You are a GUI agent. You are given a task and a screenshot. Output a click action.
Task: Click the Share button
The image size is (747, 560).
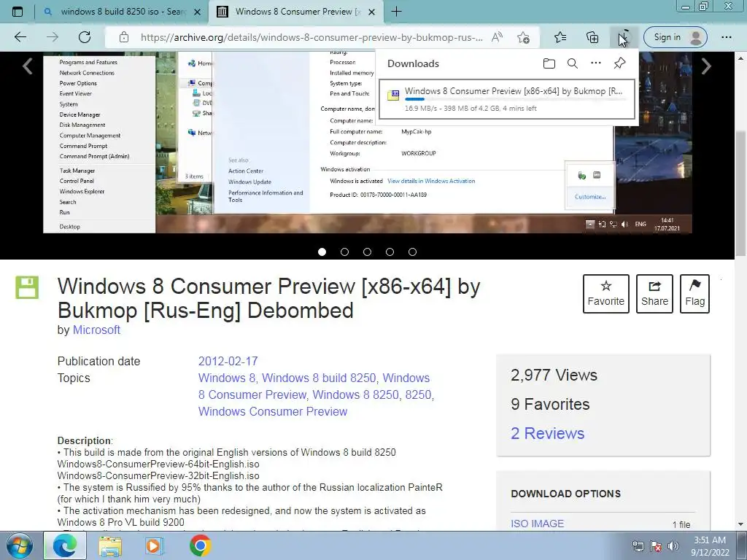pyautogui.click(x=654, y=293)
